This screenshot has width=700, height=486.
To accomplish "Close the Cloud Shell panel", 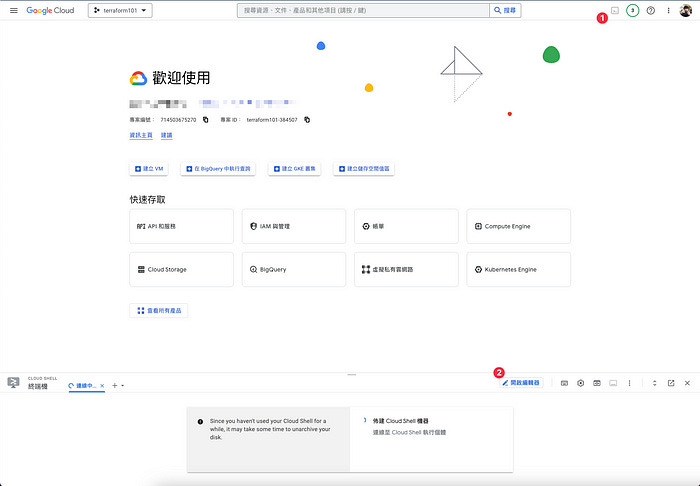I will tap(688, 383).
